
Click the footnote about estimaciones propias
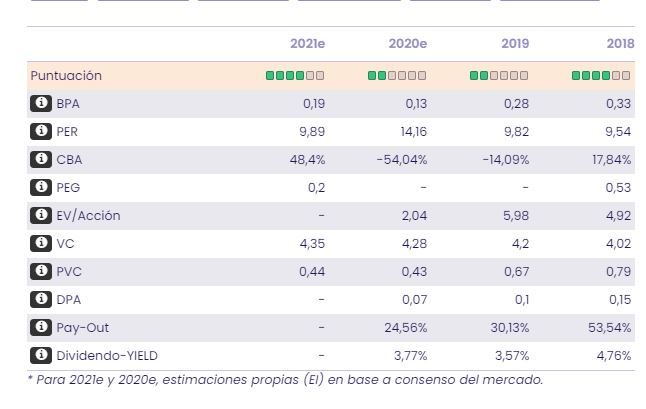285,380
